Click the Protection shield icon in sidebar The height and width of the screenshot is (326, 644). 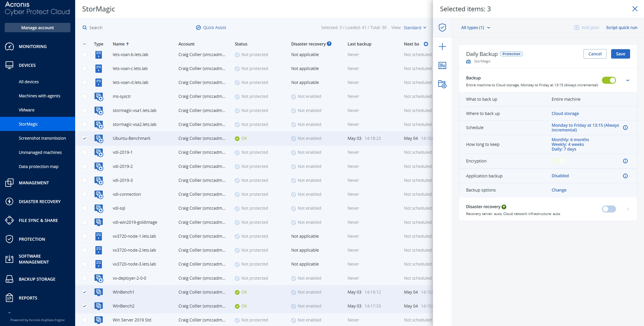10,239
